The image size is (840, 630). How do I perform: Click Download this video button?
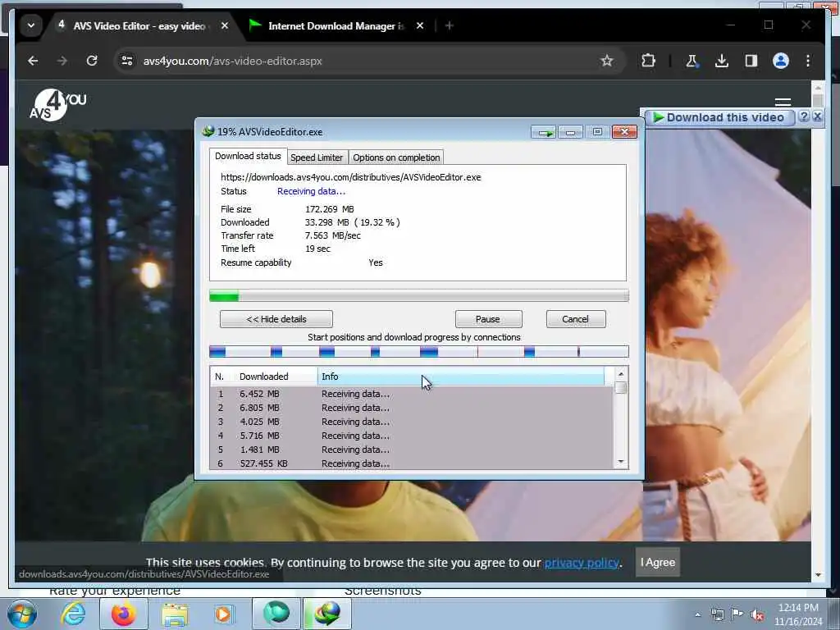tap(719, 117)
